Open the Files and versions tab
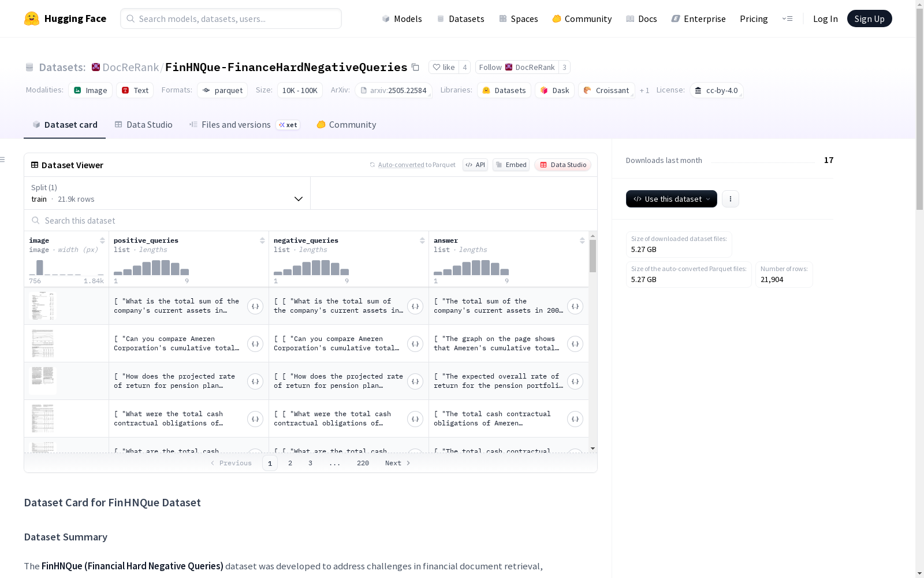Viewport: 924px width, 578px height. [x=244, y=125]
